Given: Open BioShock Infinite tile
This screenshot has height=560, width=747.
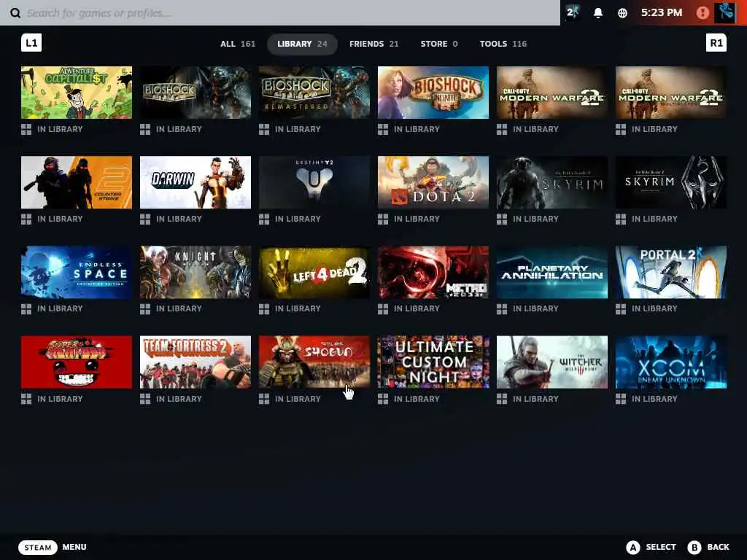Looking at the screenshot, I should 433,93.
